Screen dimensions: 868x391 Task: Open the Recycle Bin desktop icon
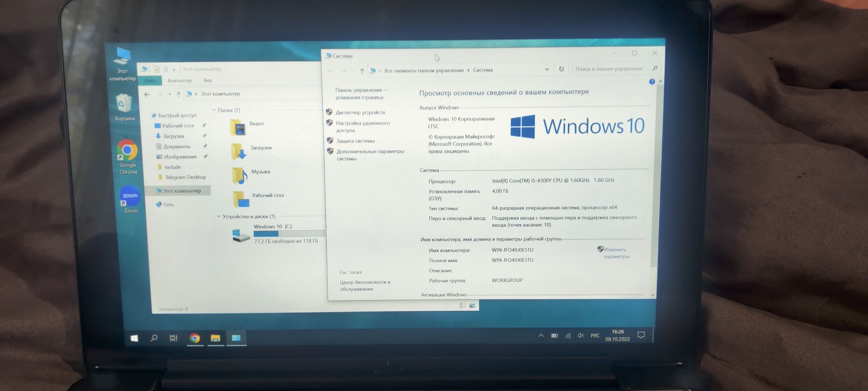(x=125, y=107)
